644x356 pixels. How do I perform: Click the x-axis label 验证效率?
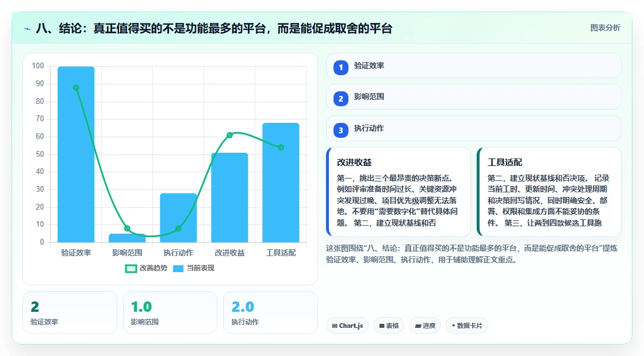point(76,253)
